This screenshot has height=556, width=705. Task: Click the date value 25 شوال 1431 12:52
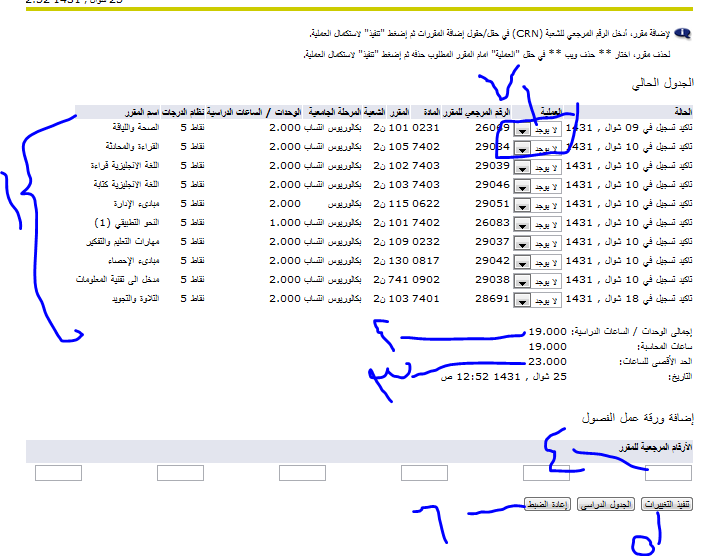coord(504,377)
